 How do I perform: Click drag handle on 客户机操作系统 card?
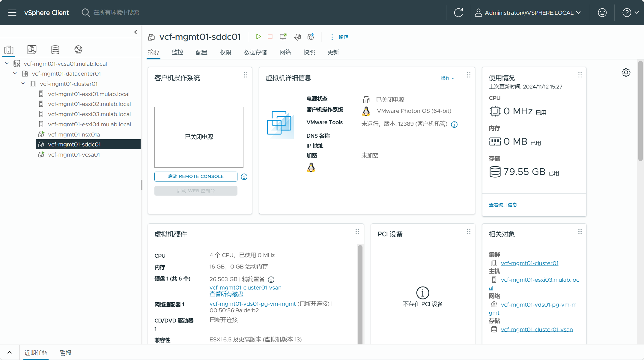246,75
